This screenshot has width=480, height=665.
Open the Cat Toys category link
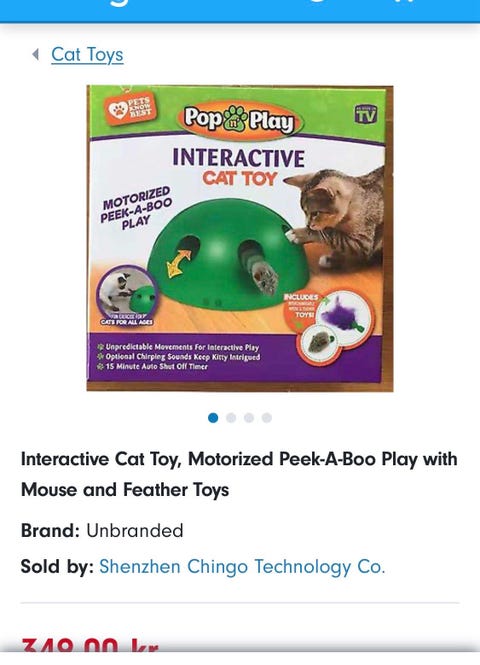pos(87,55)
